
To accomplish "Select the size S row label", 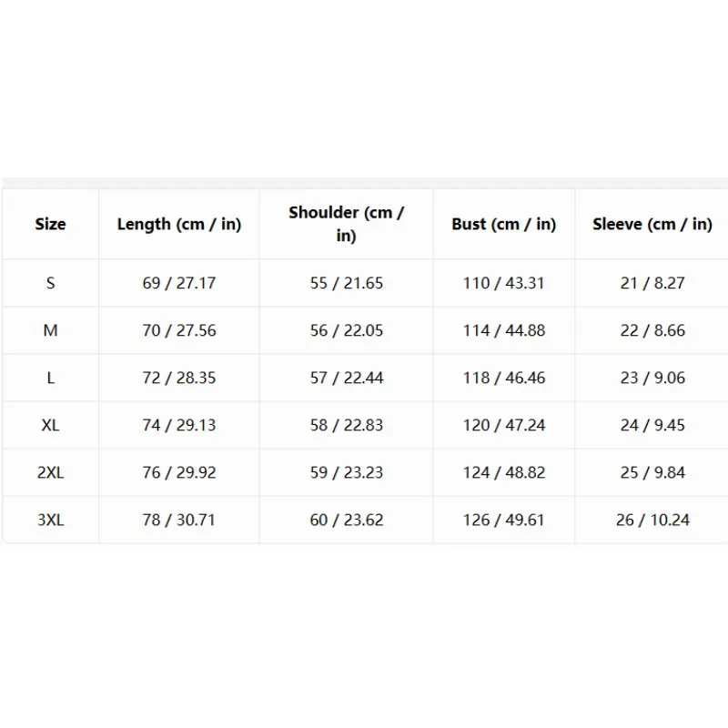I will [51, 283].
